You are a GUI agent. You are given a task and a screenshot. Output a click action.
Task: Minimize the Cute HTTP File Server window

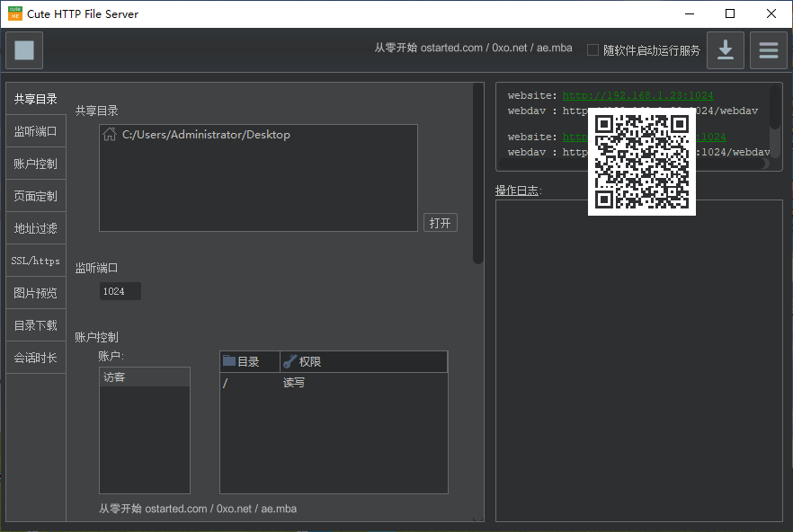point(690,13)
